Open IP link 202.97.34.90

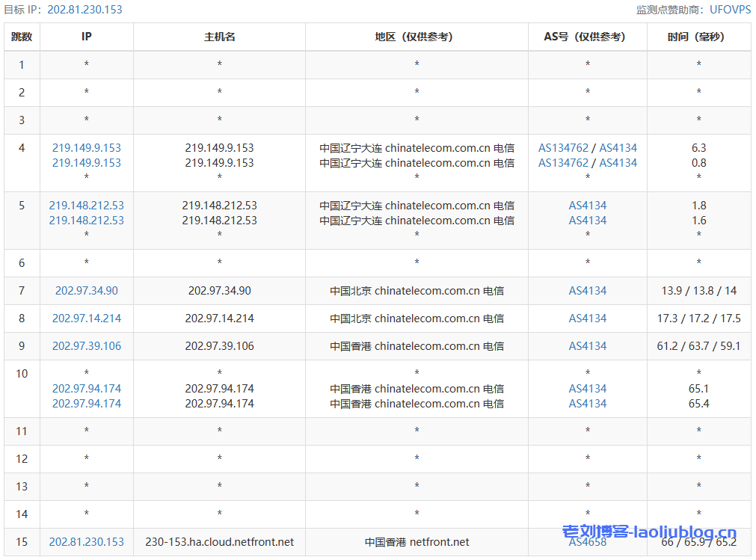click(x=86, y=291)
